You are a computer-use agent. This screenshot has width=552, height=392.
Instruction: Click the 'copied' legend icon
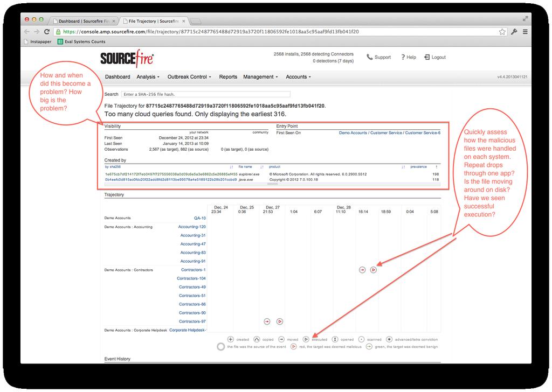click(257, 339)
